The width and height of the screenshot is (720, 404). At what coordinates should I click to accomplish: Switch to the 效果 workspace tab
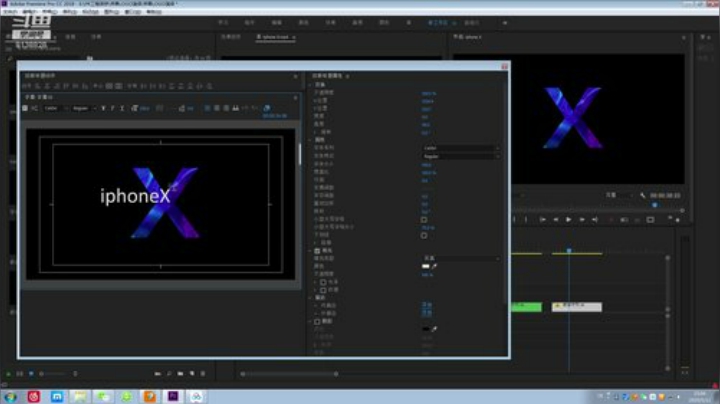(x=330, y=22)
